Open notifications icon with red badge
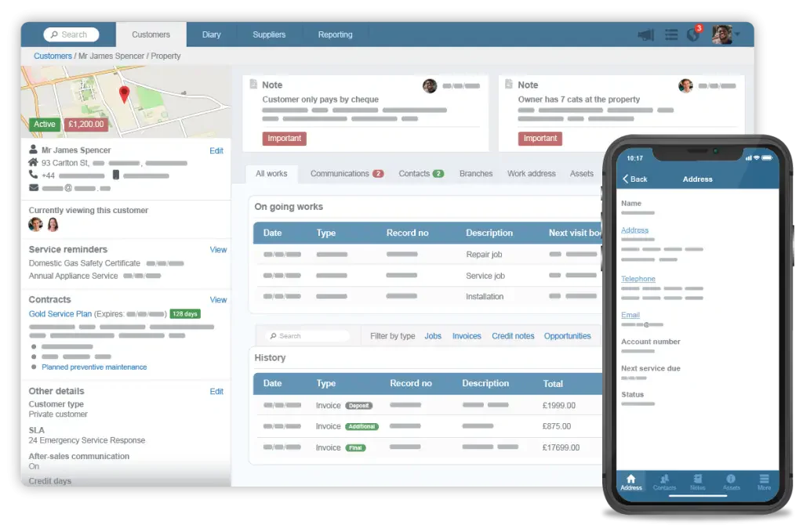The height and width of the screenshot is (532, 803). pos(694,34)
